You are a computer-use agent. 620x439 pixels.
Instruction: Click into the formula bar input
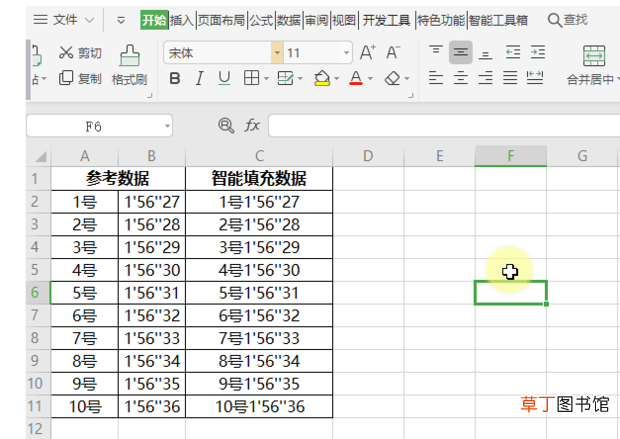click(444, 126)
